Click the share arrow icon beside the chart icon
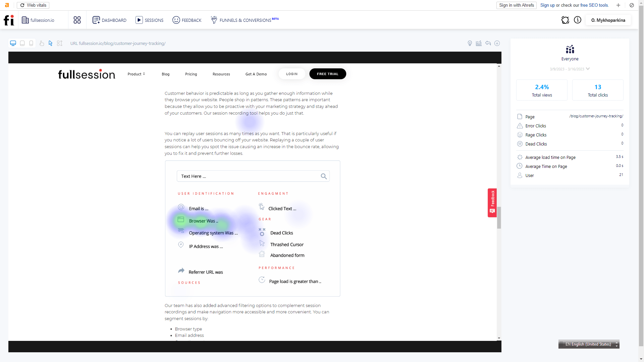The width and height of the screenshot is (644, 362). [x=488, y=43]
